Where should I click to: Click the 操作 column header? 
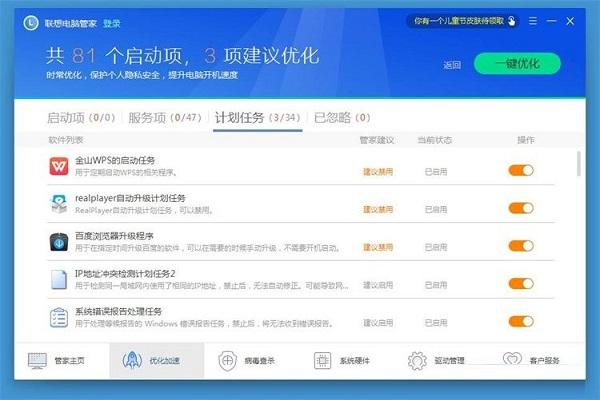[x=526, y=140]
